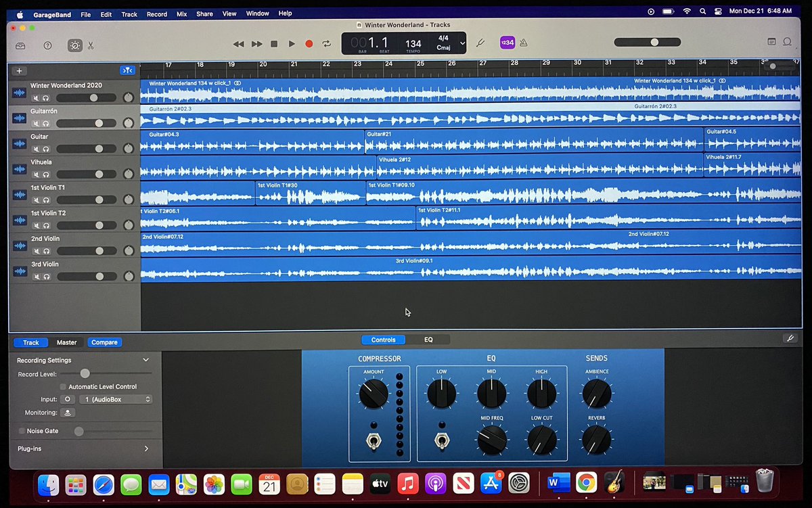Select the Controls tab
The width and height of the screenshot is (812, 508).
pos(383,340)
